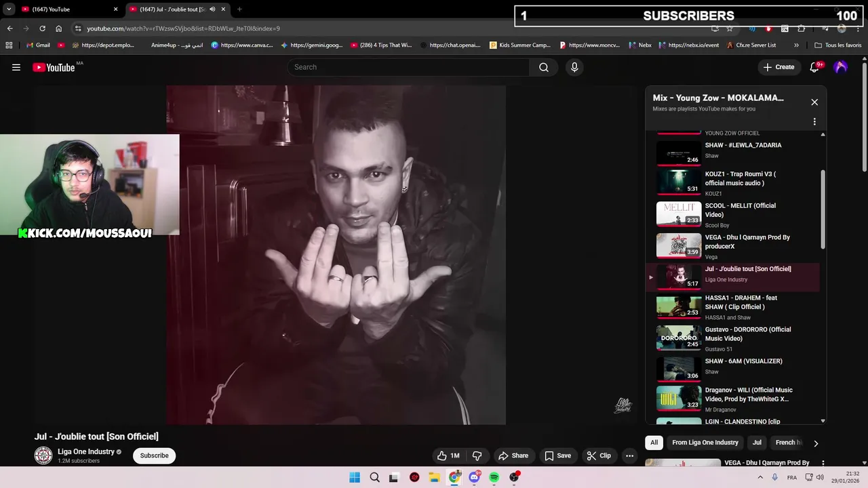Open Liga One Industry channel name
Image resolution: width=868 pixels, height=488 pixels.
[86, 451]
